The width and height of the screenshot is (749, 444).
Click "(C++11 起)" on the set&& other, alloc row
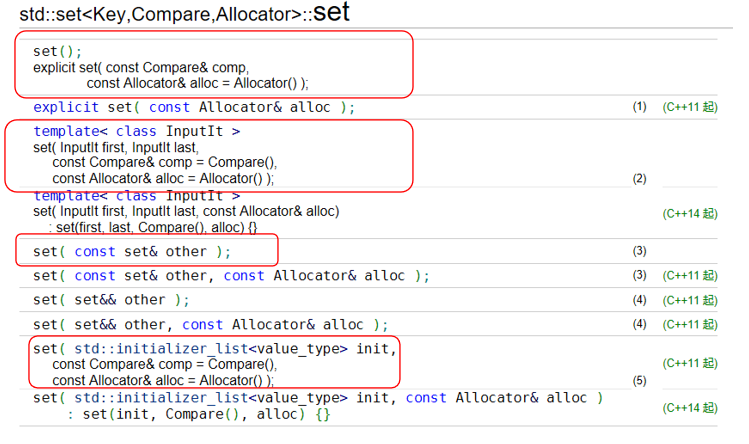[x=690, y=325]
